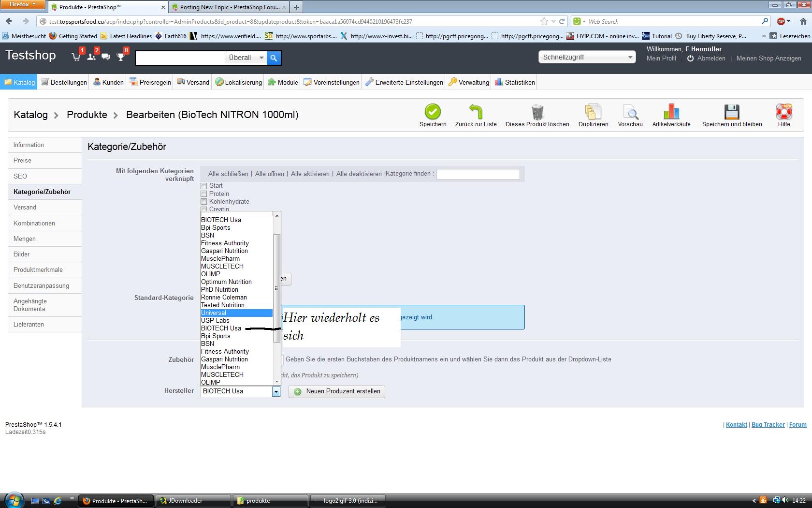
Task: Open Hilfe lifebuoy icon
Action: (x=784, y=112)
